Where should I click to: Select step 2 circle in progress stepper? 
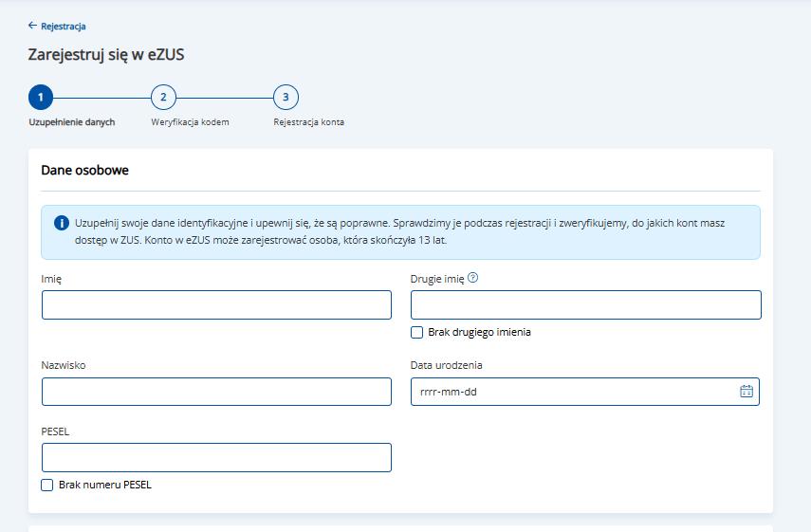[163, 97]
